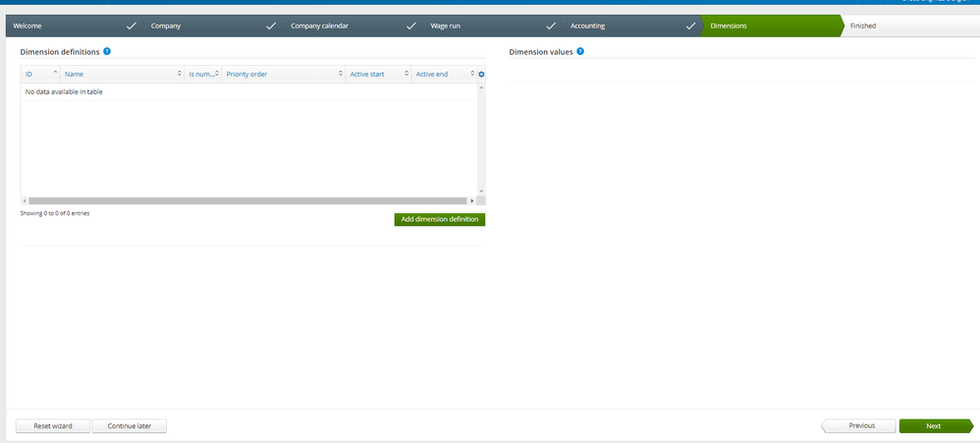The width and height of the screenshot is (980, 443).
Task: Open help for Dimension values
Action: pyautogui.click(x=580, y=51)
